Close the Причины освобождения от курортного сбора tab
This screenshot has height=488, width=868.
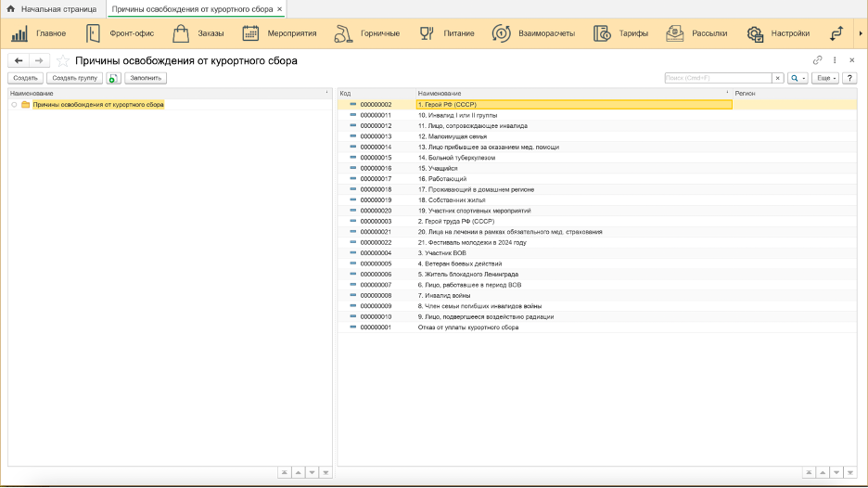(x=279, y=9)
